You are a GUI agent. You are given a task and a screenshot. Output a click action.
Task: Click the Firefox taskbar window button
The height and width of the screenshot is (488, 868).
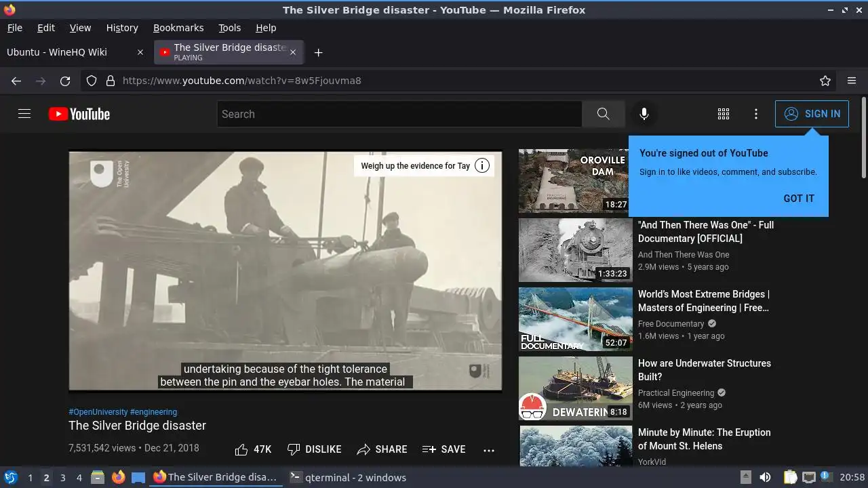pyautogui.click(x=215, y=477)
